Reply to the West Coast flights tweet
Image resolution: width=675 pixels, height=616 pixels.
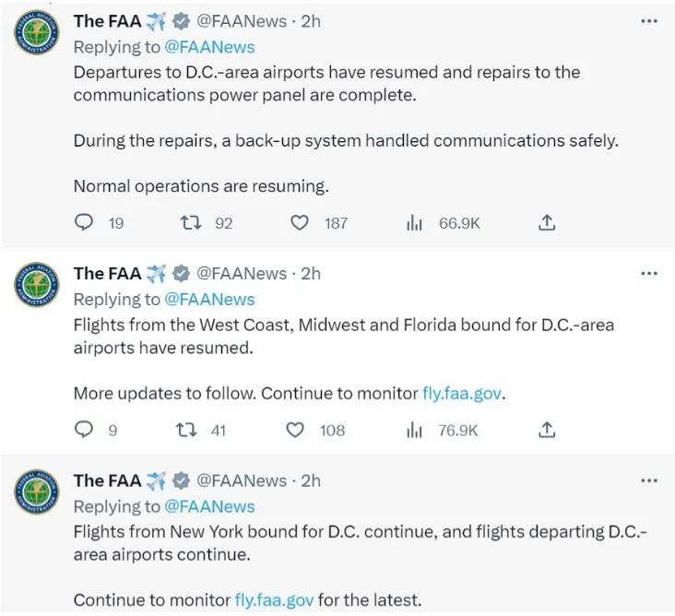84,430
